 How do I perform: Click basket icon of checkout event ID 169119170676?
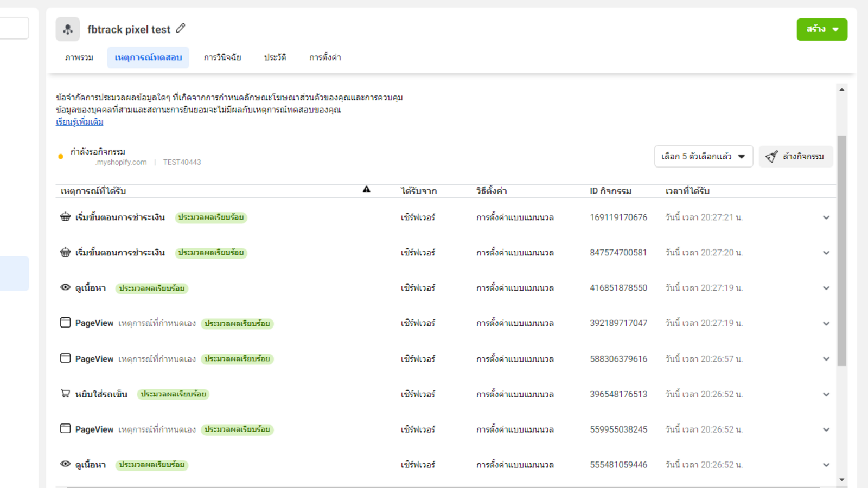click(65, 217)
